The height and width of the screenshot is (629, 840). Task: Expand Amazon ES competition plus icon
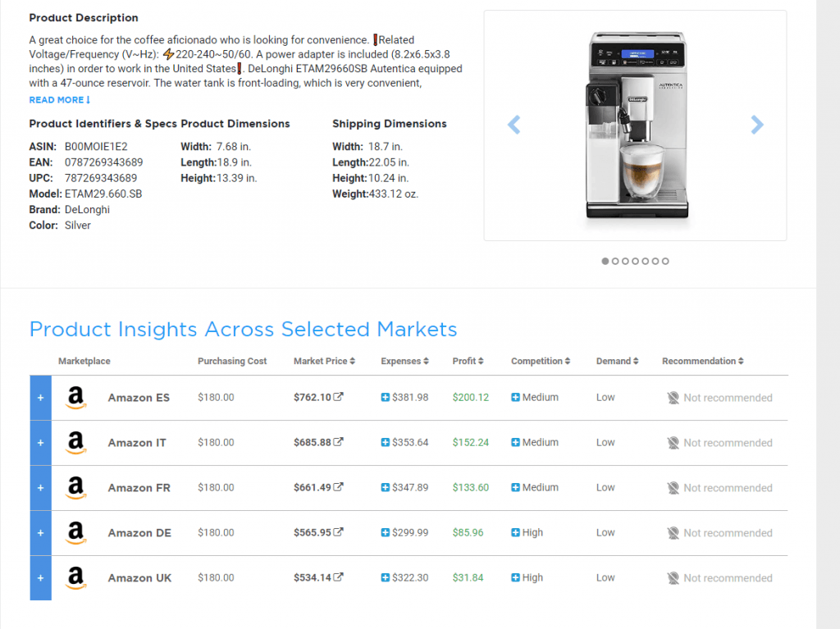pos(515,397)
